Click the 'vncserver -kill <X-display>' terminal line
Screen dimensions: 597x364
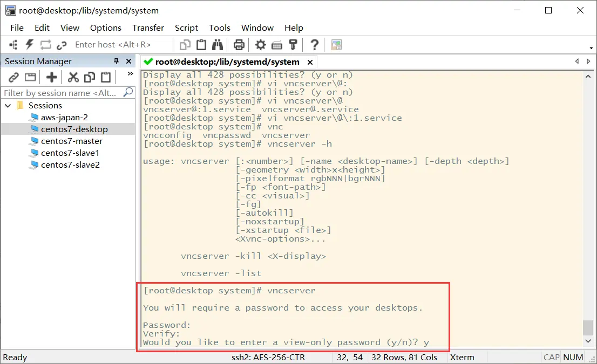click(254, 256)
